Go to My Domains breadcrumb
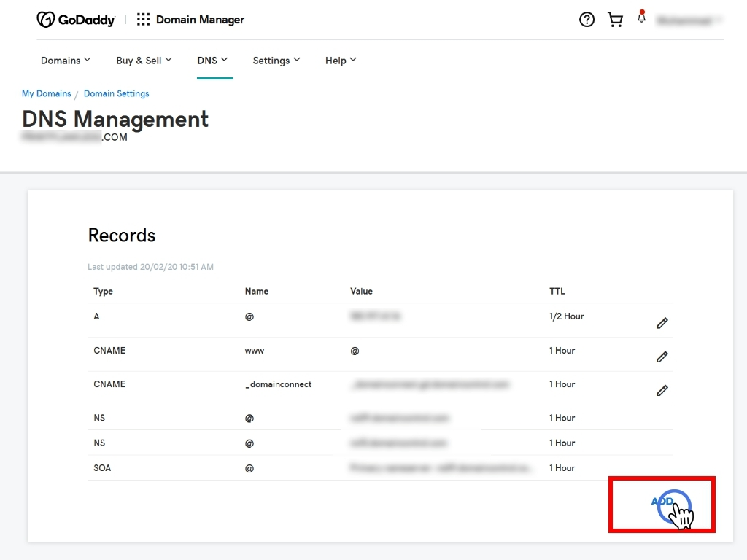This screenshot has height=560, width=747. click(x=46, y=93)
